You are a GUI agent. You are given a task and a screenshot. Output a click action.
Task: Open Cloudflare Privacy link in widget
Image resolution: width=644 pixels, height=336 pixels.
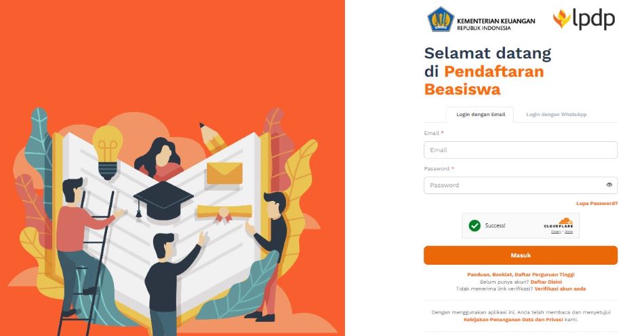555,232
